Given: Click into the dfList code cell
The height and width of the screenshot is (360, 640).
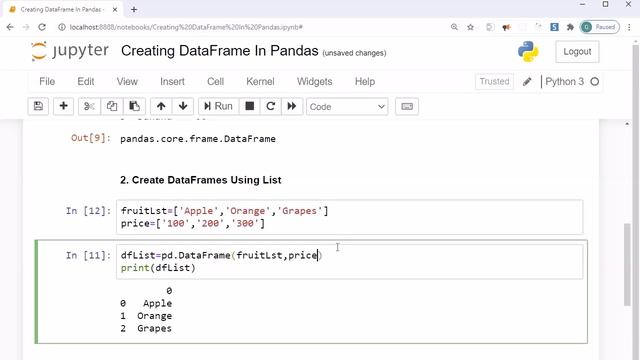Looking at the screenshot, I should coord(349,262).
